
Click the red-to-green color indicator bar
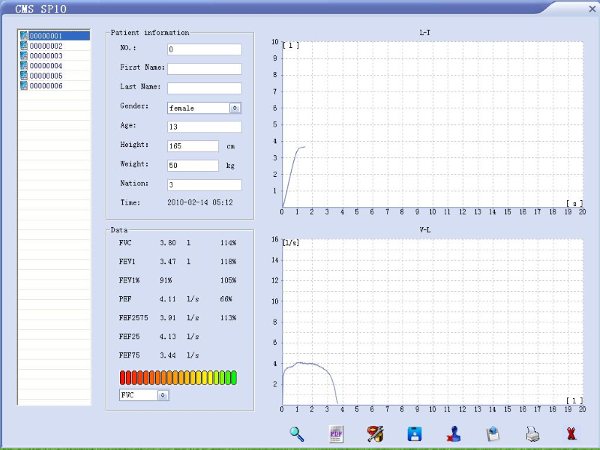pos(178,377)
